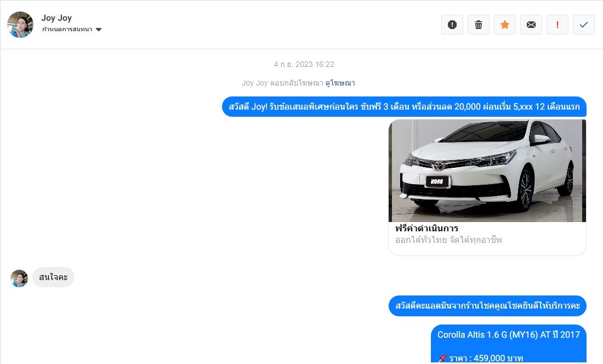Mark as unread with envelope icon
603x364 pixels.
point(531,25)
